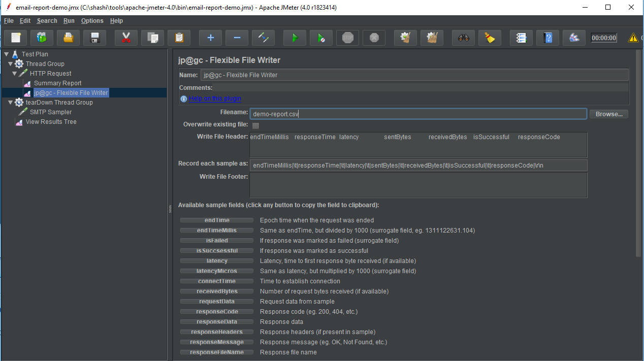
Task: Open the Function Helper dialog icon
Action: [x=521, y=38]
